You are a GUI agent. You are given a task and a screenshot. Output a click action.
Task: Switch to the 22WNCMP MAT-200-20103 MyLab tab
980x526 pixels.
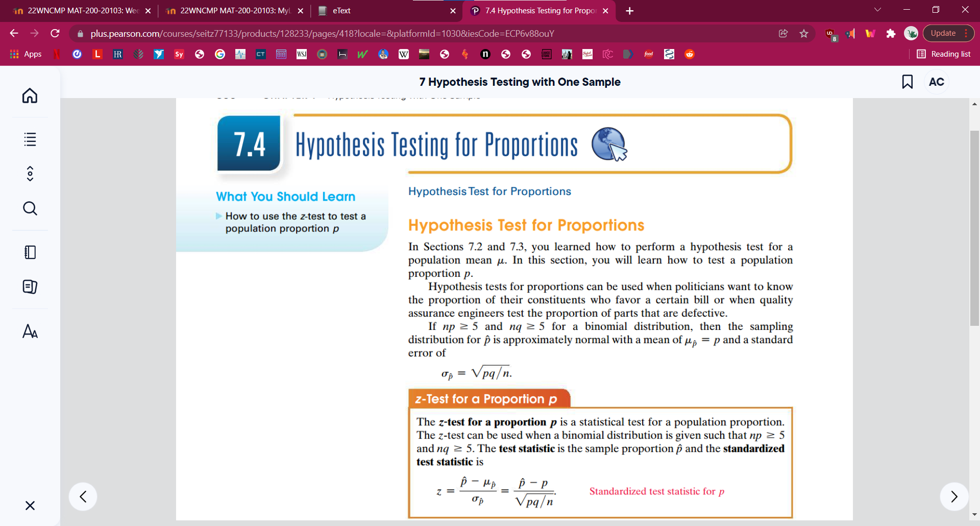tap(230, 11)
